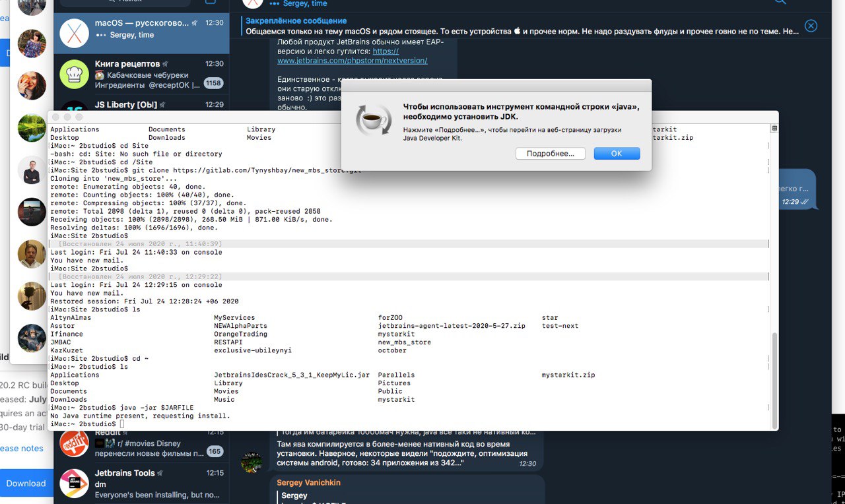Click «JetbrainsIdesCrack_5_3_1_KeepMyLic.jar» in terminal listing
845x504 pixels.
[292, 375]
